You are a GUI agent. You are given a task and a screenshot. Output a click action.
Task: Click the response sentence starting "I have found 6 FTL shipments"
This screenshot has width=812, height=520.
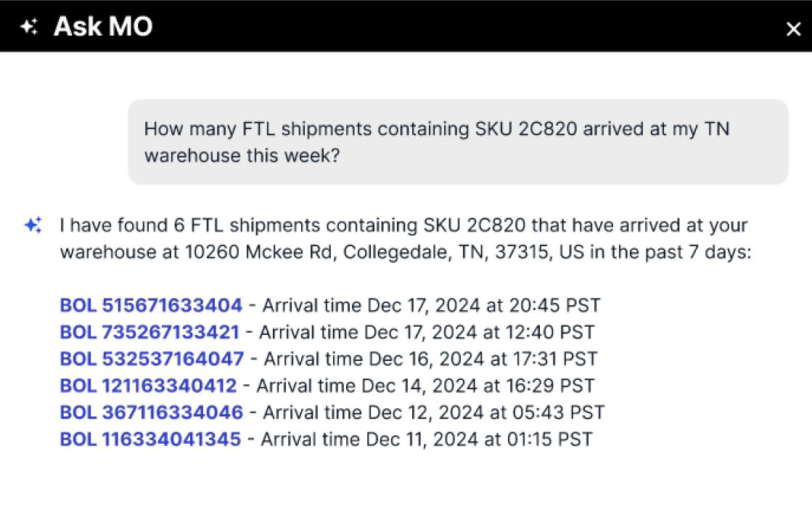tap(406, 238)
